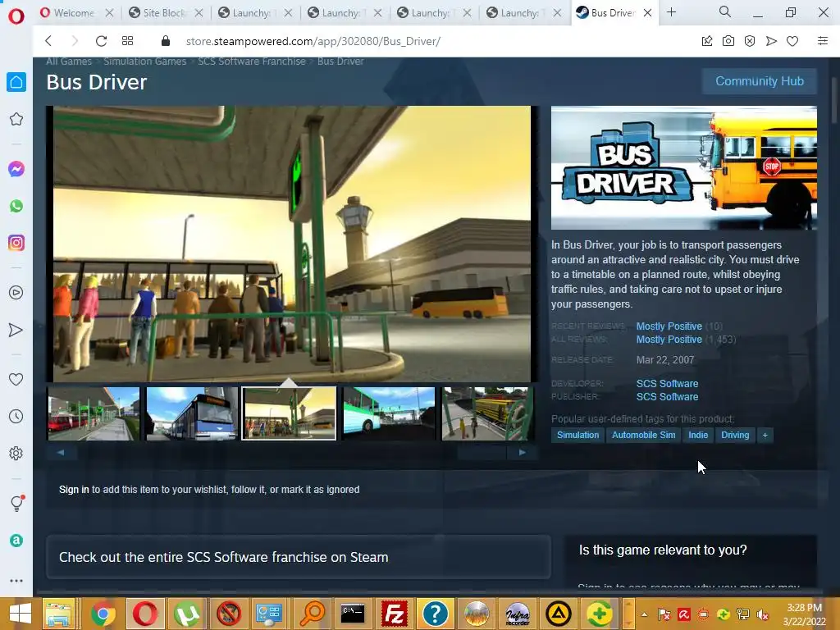Image resolution: width=840 pixels, height=630 pixels.
Task: Select the Automobile Sim tag
Action: [643, 435]
